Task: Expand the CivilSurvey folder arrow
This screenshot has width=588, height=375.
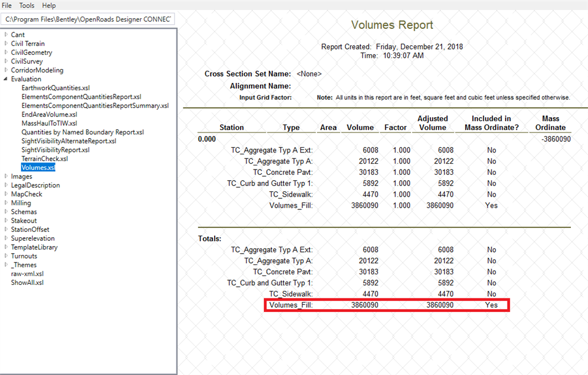Action: (6, 61)
